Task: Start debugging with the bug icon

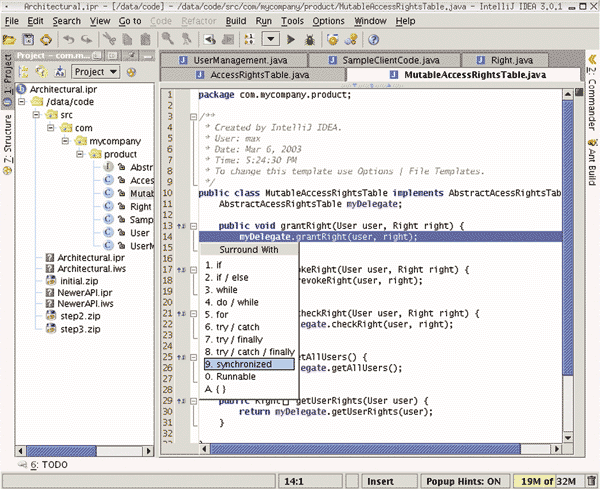Action: tap(311, 39)
